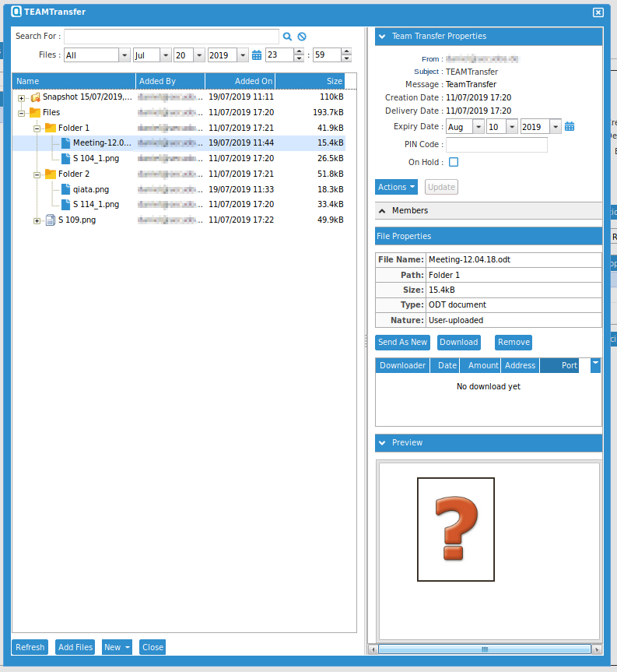
Task: Close the TEAMTransfer dialog window
Action: [x=598, y=12]
